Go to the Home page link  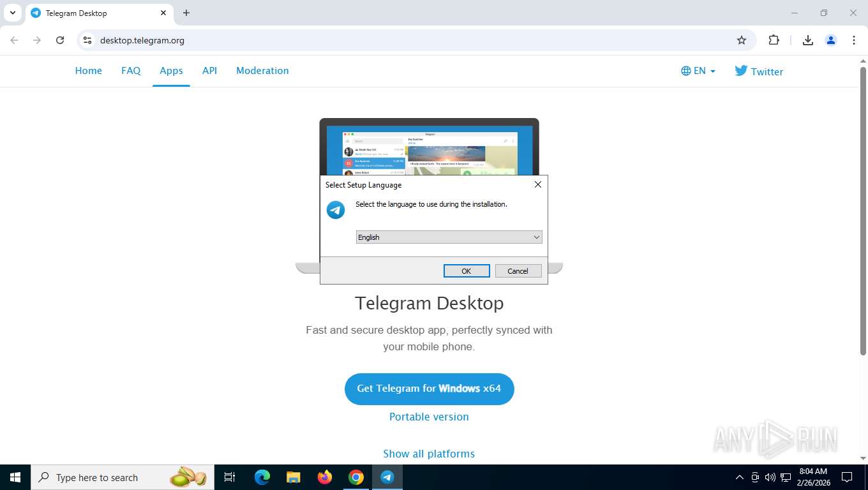89,71
